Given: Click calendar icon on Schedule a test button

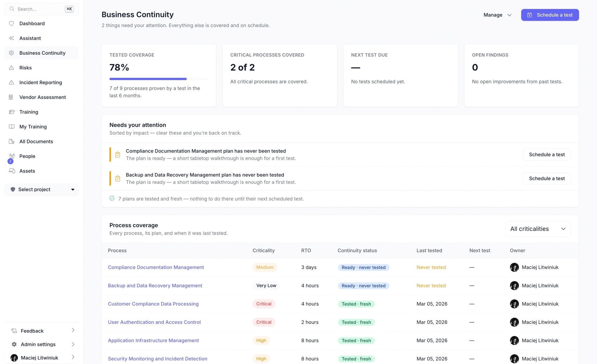Looking at the screenshot, I should [x=530, y=15].
